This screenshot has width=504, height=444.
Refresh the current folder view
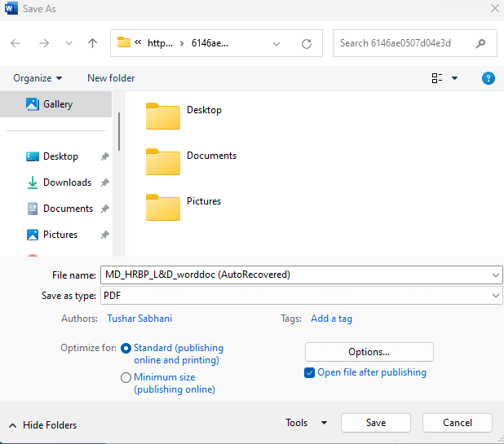307,44
